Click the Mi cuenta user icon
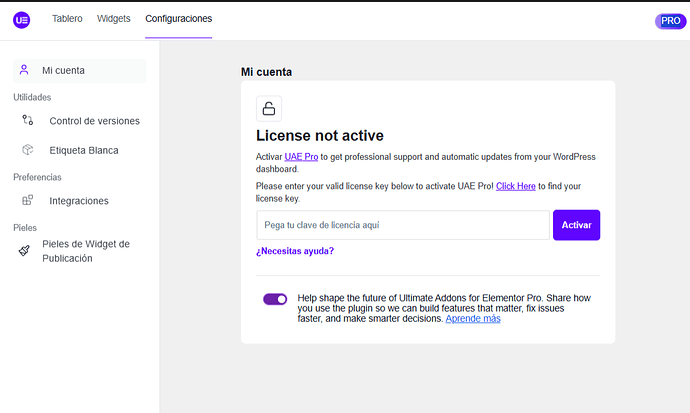The height and width of the screenshot is (413, 690). (24, 70)
